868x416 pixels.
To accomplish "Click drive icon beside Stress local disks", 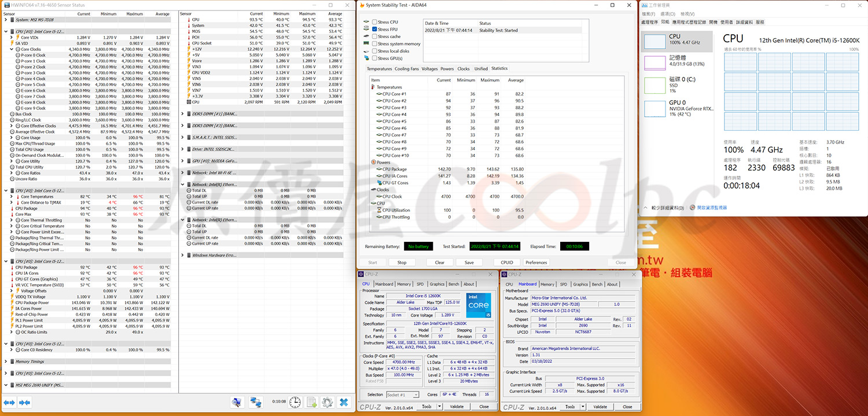I will pyautogui.click(x=366, y=51).
